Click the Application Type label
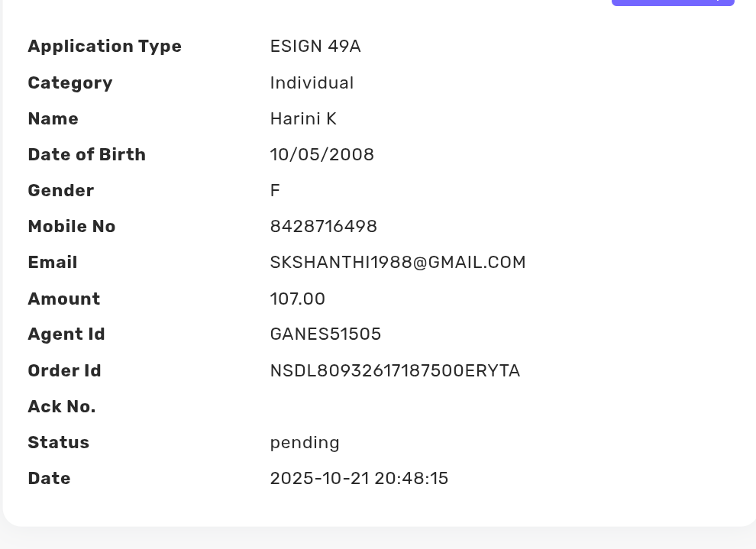 pos(105,47)
